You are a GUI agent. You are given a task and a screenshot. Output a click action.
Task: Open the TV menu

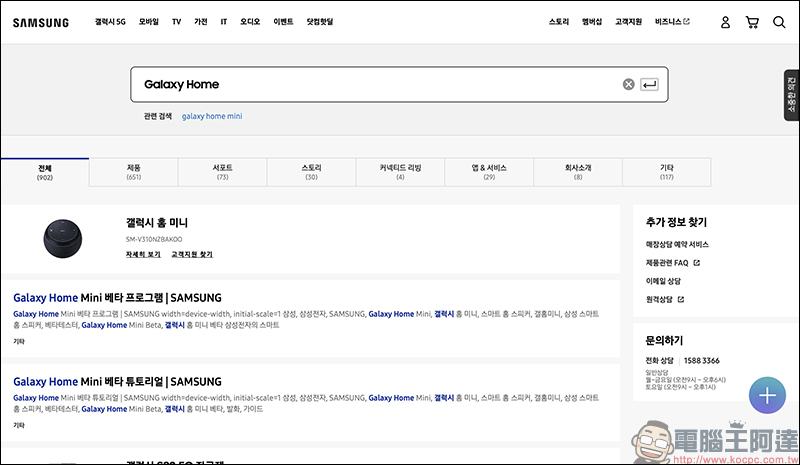click(x=177, y=21)
